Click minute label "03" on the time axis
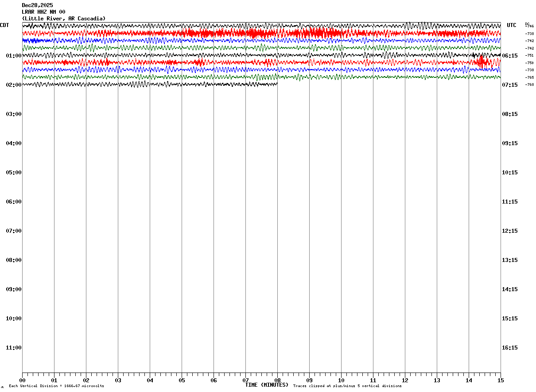The width and height of the screenshot is (536, 392). 118,380
